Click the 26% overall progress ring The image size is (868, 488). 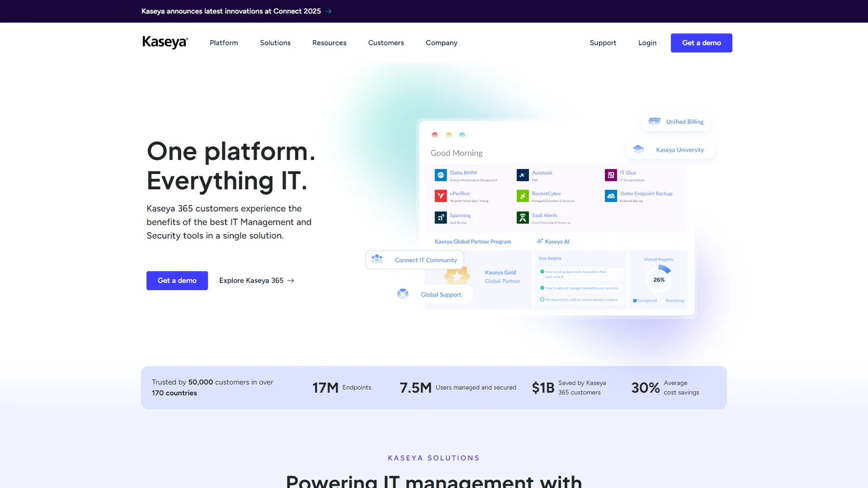point(659,279)
